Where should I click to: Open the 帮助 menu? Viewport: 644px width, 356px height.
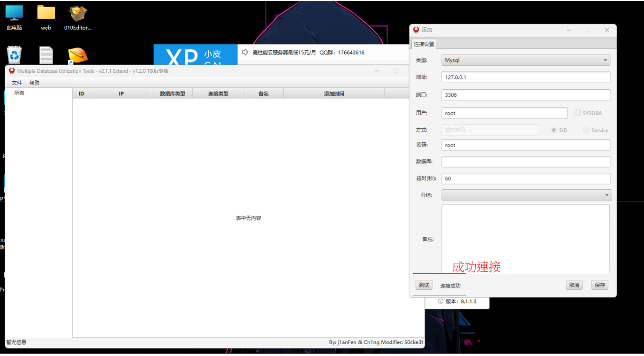point(34,83)
